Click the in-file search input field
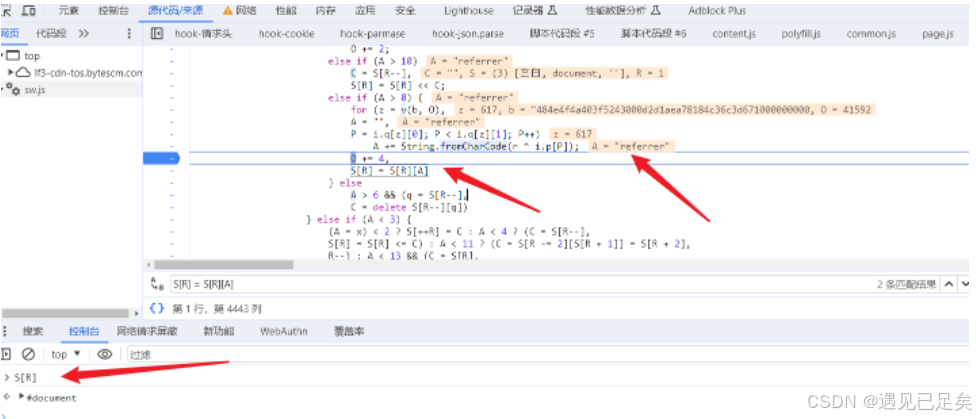Viewport: 976px width, 419px height. 523,284
